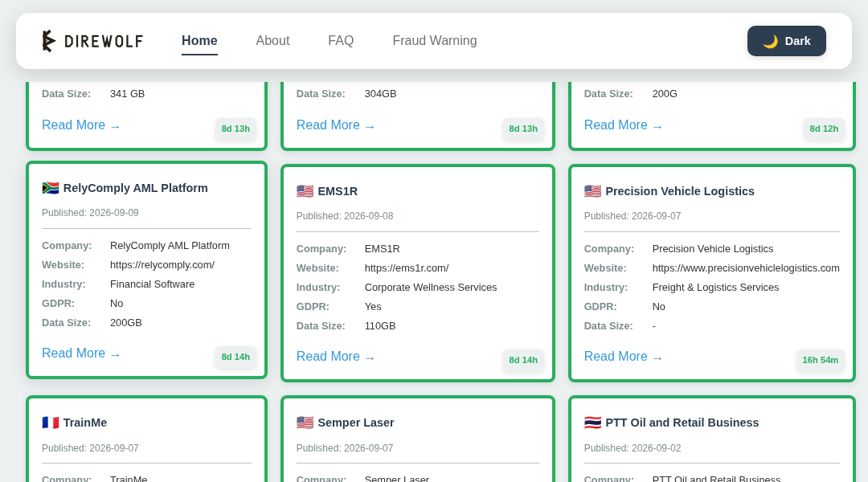Click the Published: 2026-09-09 date
The width and height of the screenshot is (868, 482).
(90, 213)
